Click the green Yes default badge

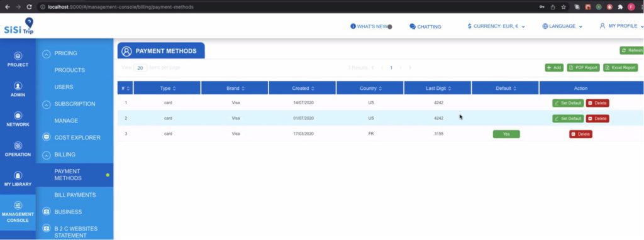506,134
